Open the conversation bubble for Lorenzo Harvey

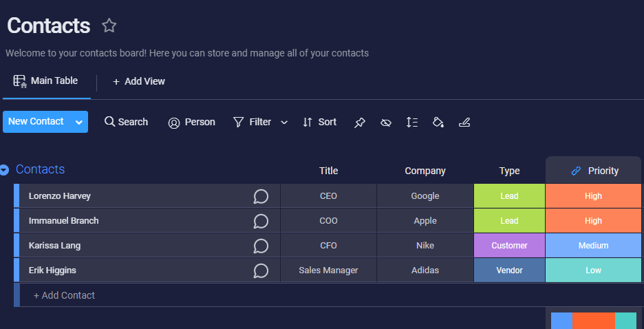pyautogui.click(x=261, y=196)
